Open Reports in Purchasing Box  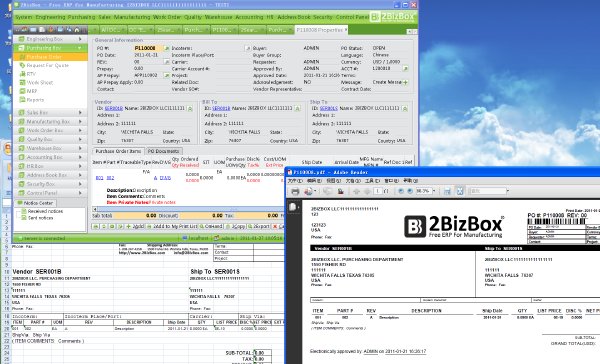pos(35,100)
